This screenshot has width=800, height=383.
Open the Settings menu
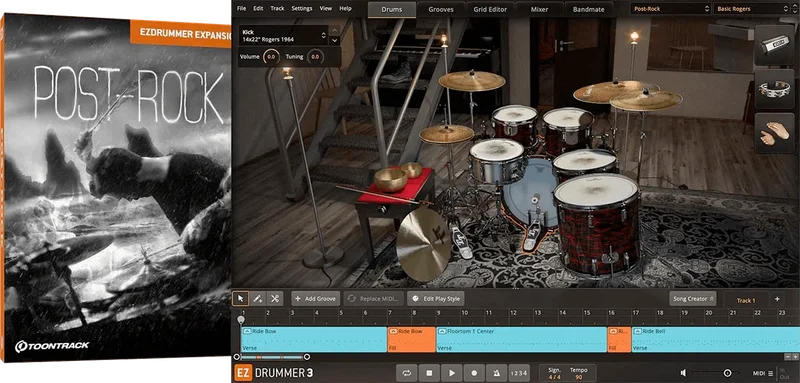point(302,9)
